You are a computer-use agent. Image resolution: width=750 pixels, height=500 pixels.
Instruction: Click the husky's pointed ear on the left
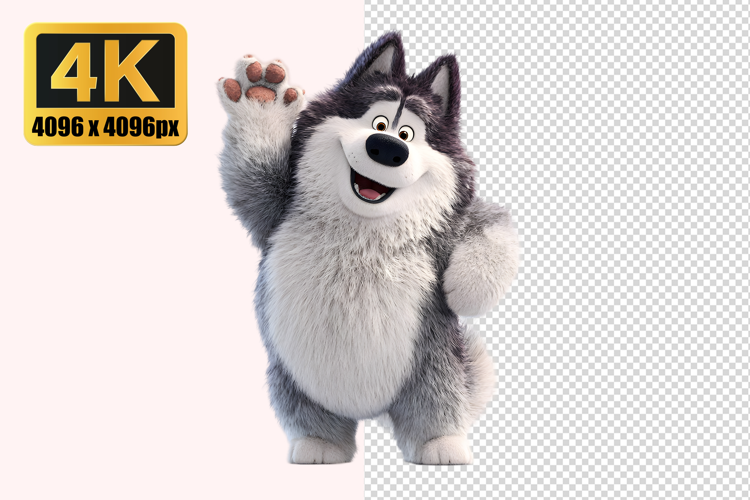(x=381, y=58)
